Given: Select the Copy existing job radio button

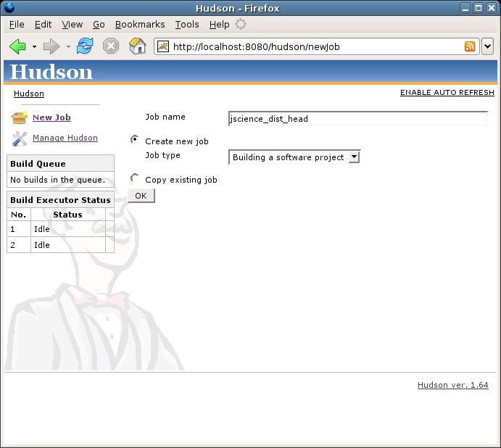Looking at the screenshot, I should coord(135,178).
